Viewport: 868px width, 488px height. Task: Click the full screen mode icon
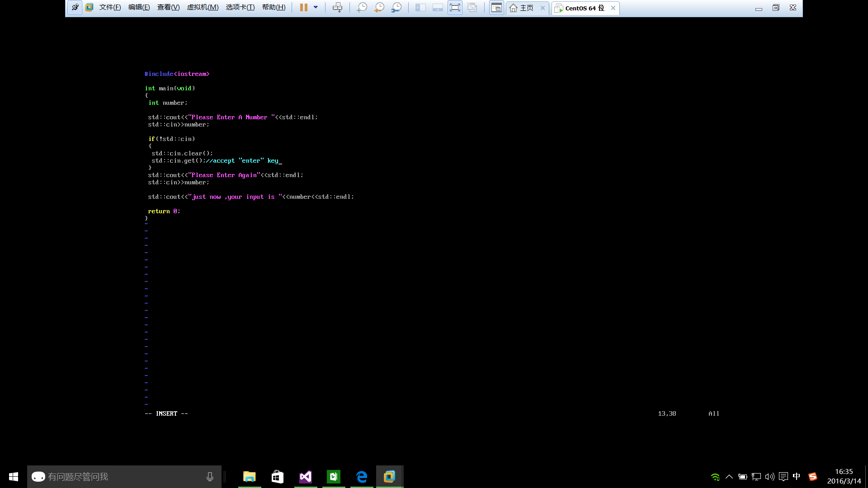click(x=455, y=7)
